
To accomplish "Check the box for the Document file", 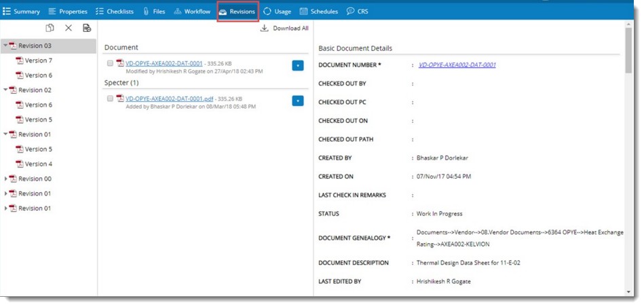I will coord(110,63).
